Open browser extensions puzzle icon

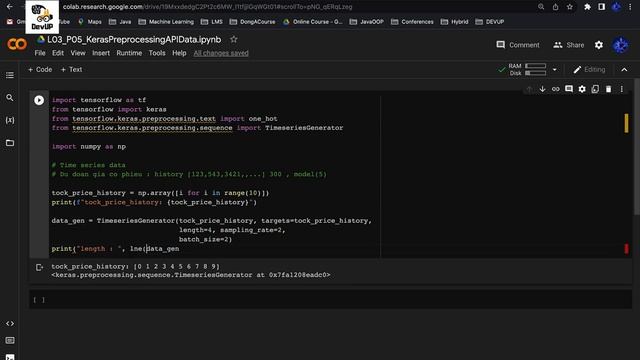(587, 7)
